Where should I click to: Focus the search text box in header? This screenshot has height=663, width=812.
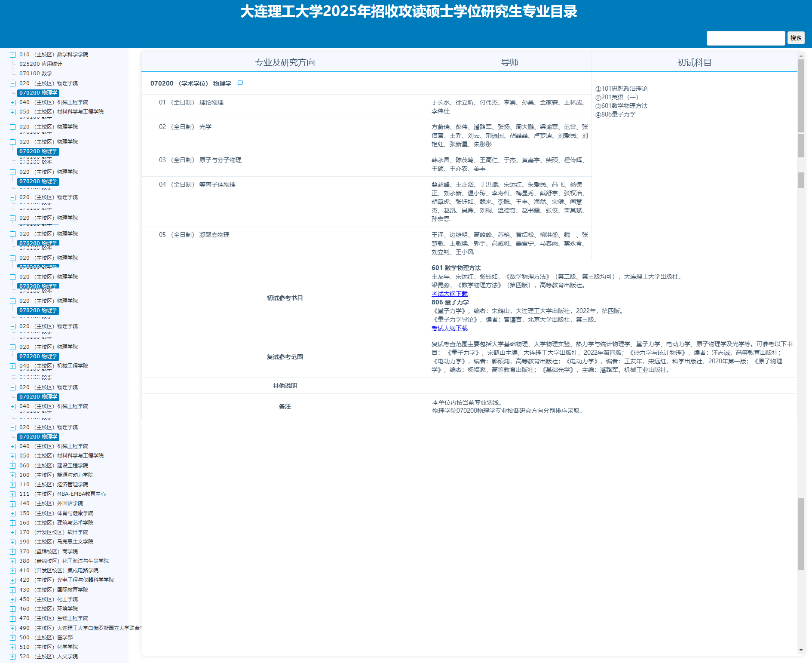point(746,38)
